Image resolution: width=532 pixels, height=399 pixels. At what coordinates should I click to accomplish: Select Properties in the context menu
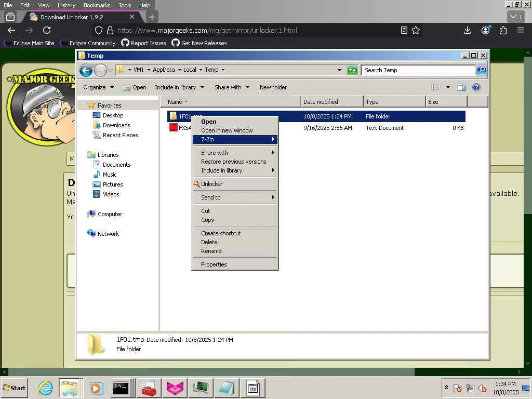[x=235, y=264]
